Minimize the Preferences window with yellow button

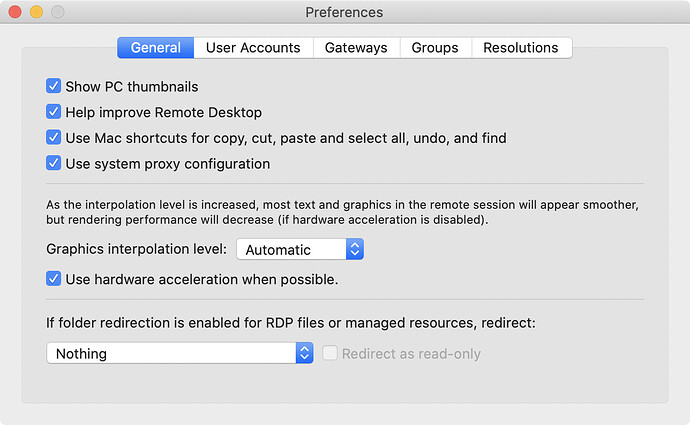point(36,12)
